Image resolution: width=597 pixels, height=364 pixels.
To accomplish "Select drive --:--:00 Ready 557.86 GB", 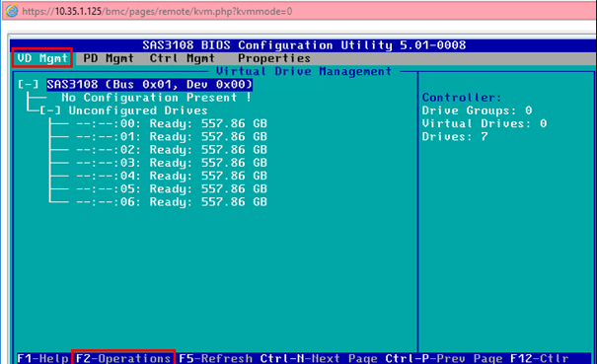I will coord(172,123).
